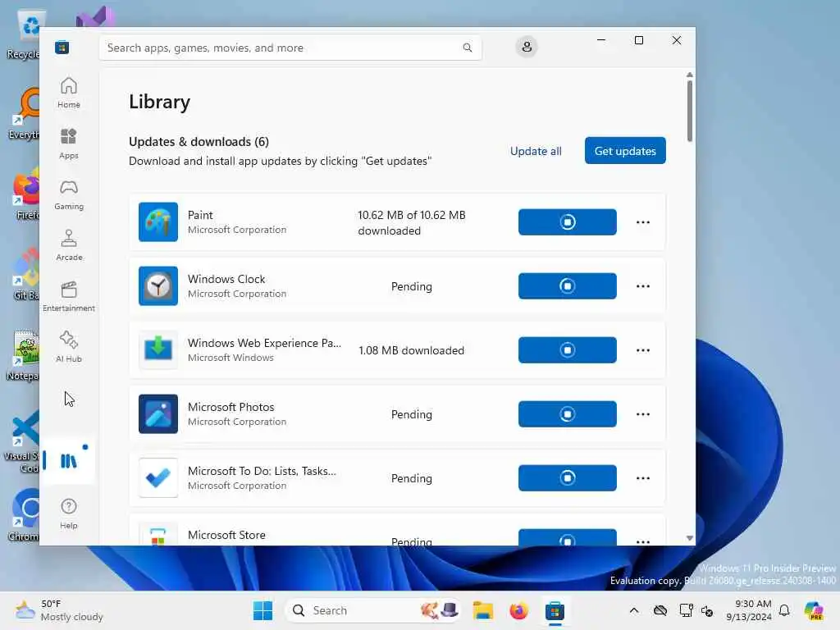
Task: Open more options for Paint
Action: pos(643,221)
